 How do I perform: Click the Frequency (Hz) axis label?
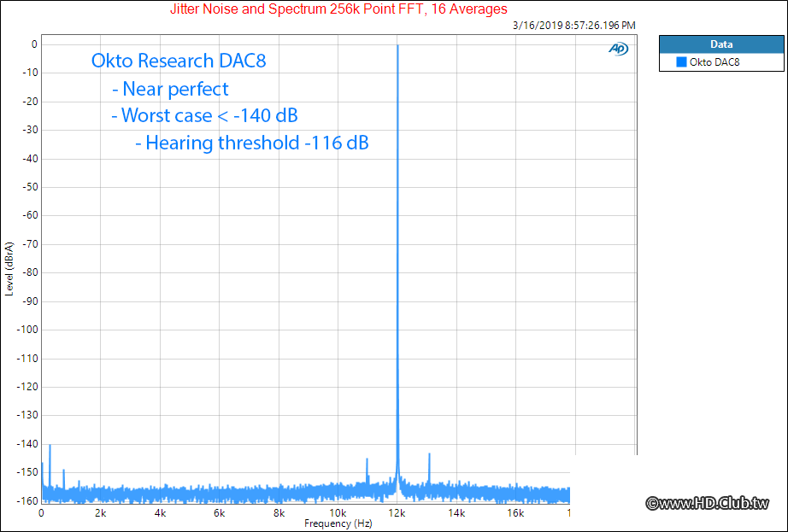click(x=338, y=523)
